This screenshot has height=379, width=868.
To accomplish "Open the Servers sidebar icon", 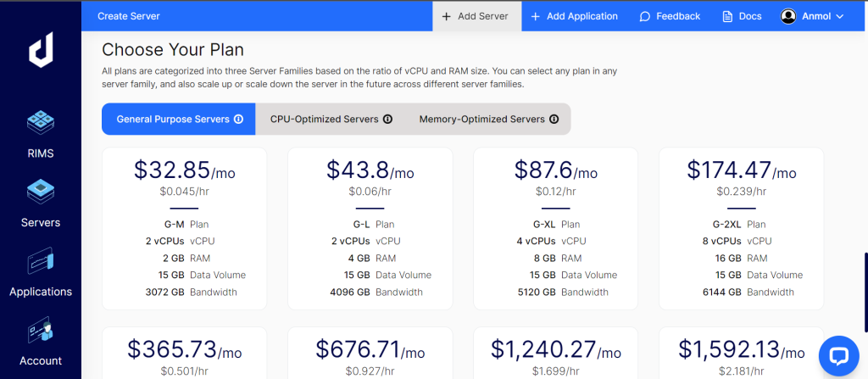I will pyautogui.click(x=41, y=192).
